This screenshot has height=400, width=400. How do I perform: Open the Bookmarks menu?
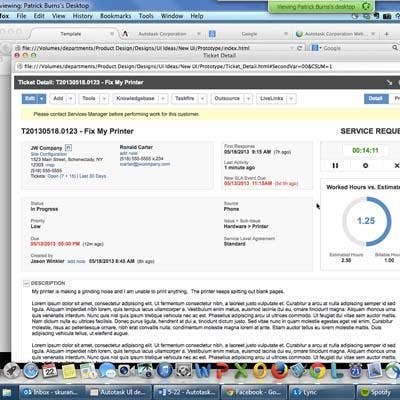tap(115, 16)
